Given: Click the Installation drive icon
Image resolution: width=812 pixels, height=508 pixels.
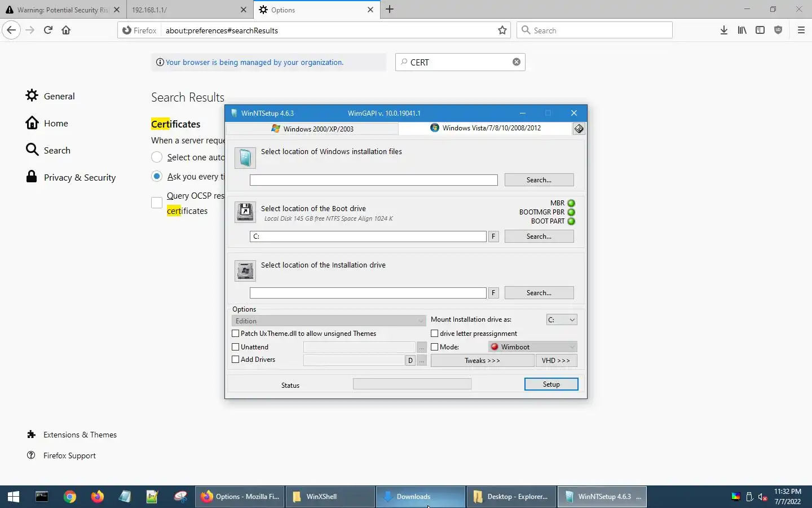Looking at the screenshot, I should tap(245, 271).
